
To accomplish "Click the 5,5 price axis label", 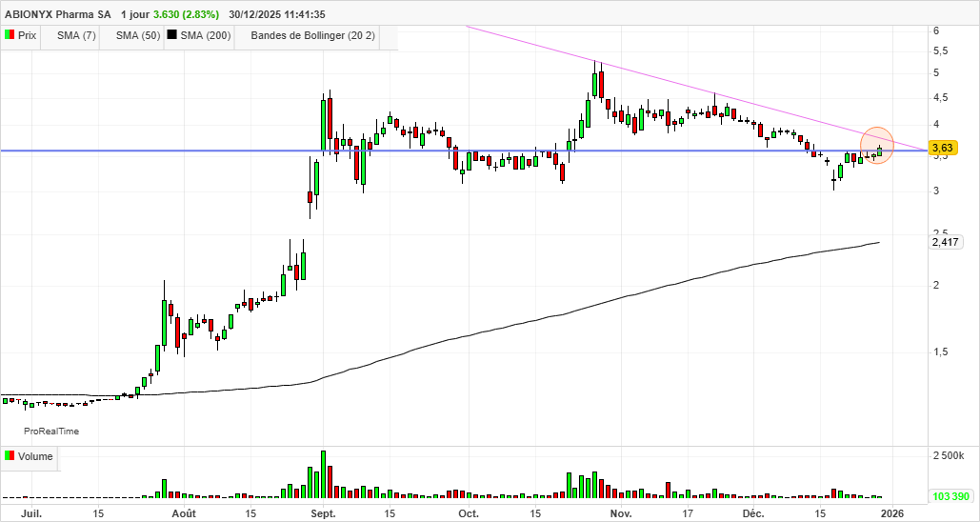I will [x=941, y=51].
